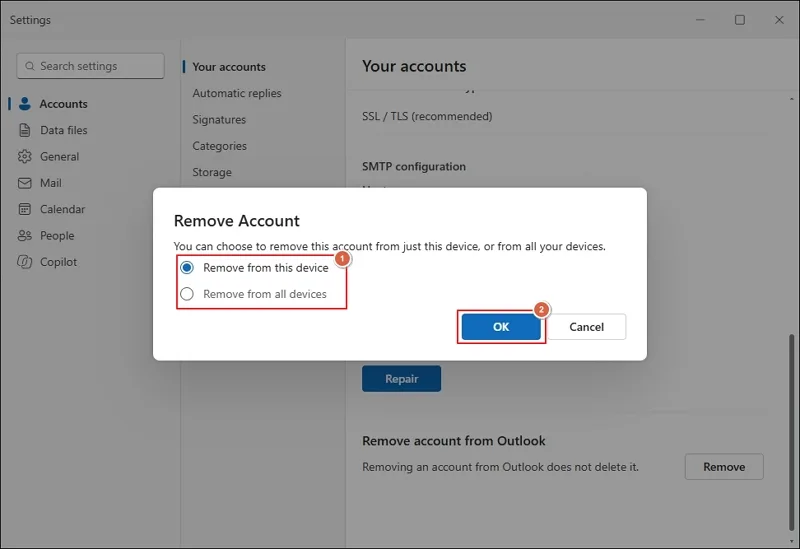Click the Mail envelope icon
800x549 pixels.
click(x=24, y=183)
